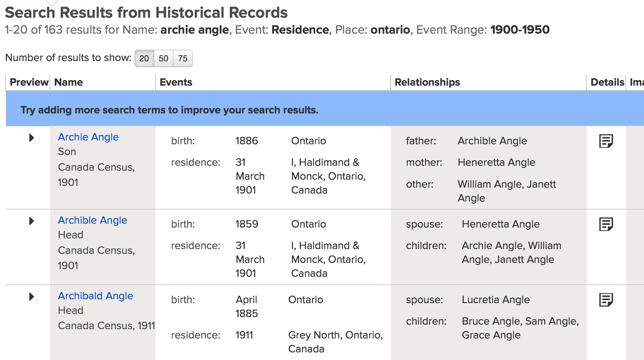Screen dimensions: 644x360
Task: Expand preview arrow for Archie Angle
Action: click(31, 138)
